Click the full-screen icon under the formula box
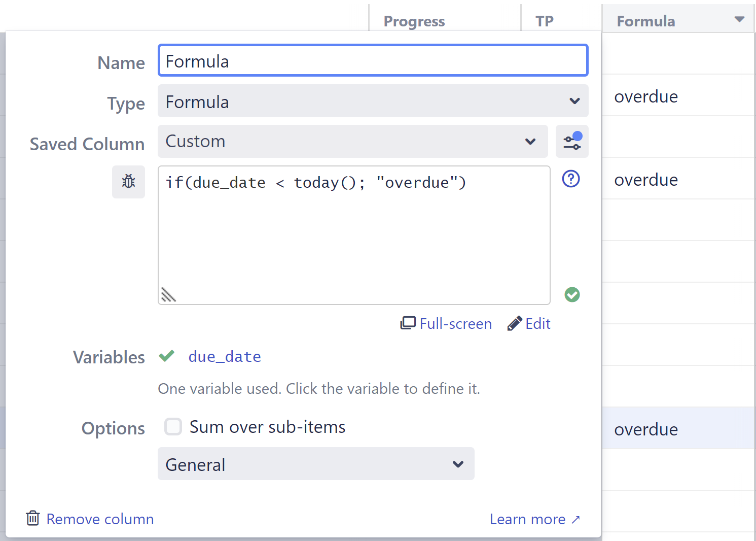This screenshot has height=541, width=756. (x=408, y=323)
